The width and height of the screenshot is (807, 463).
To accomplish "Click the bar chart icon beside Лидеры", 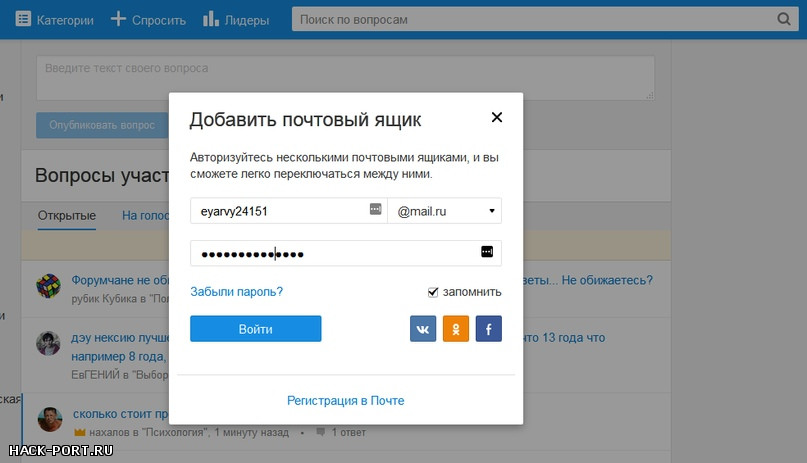I will click(x=210, y=19).
